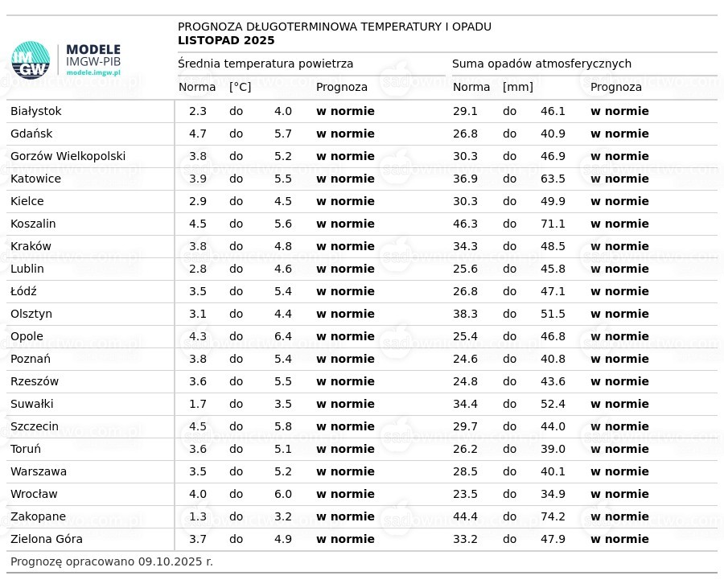Screen dimensions: 724x588
Task: Click the Suma opadów atmosferycznych column header
Action: tap(541, 64)
